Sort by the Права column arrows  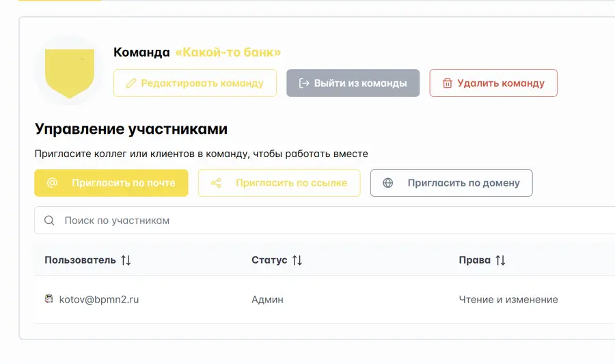tap(500, 260)
